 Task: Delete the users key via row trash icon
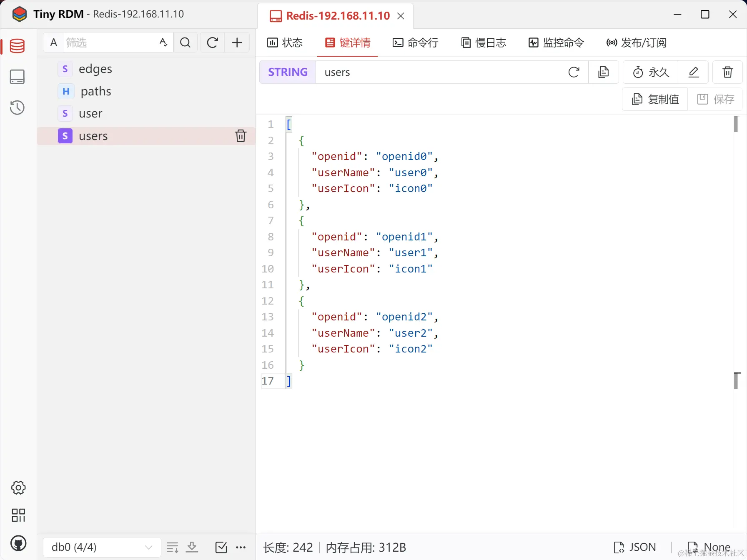pos(241,136)
